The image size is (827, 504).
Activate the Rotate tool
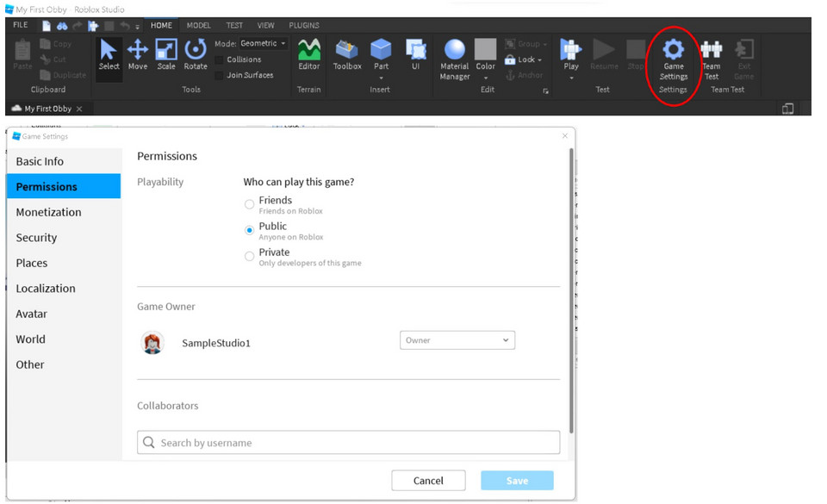tap(196, 55)
